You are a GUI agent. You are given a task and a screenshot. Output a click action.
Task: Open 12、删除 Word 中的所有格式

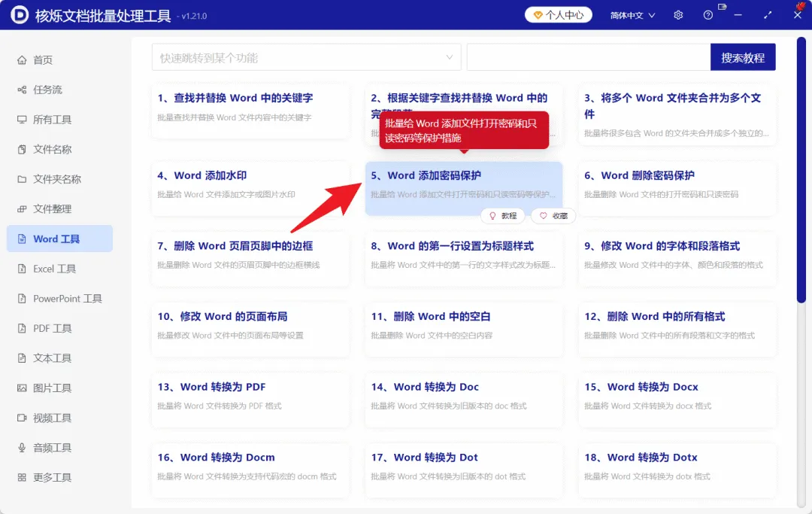677,329
